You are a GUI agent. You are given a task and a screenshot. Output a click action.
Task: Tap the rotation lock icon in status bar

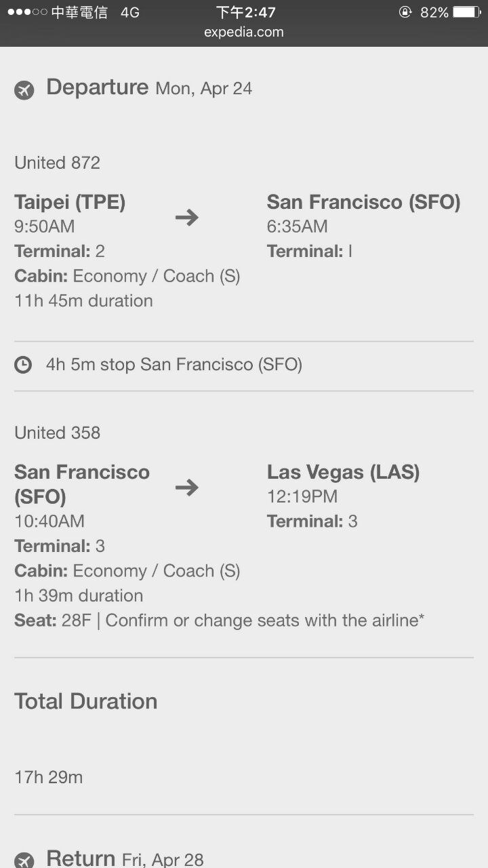[x=405, y=12]
